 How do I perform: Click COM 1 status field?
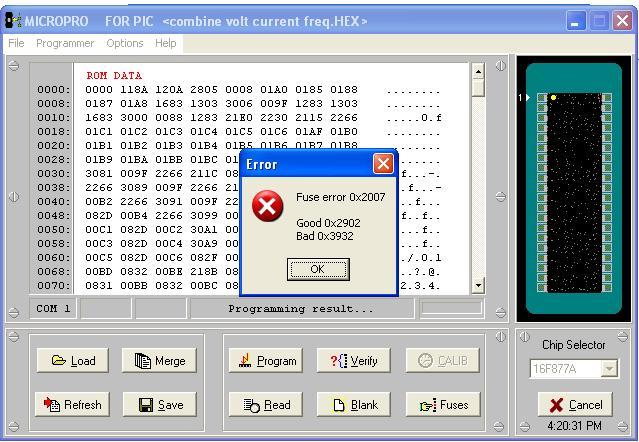tap(53, 309)
